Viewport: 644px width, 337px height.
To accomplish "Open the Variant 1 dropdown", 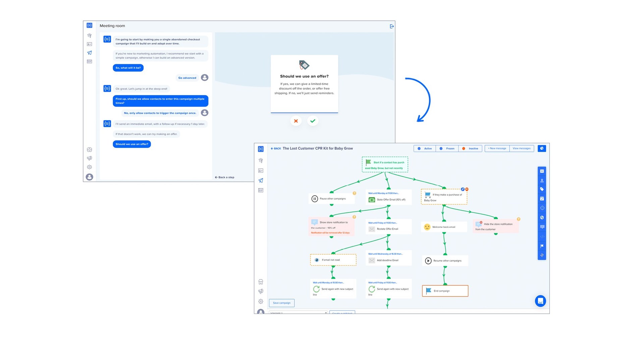I will pos(298,313).
